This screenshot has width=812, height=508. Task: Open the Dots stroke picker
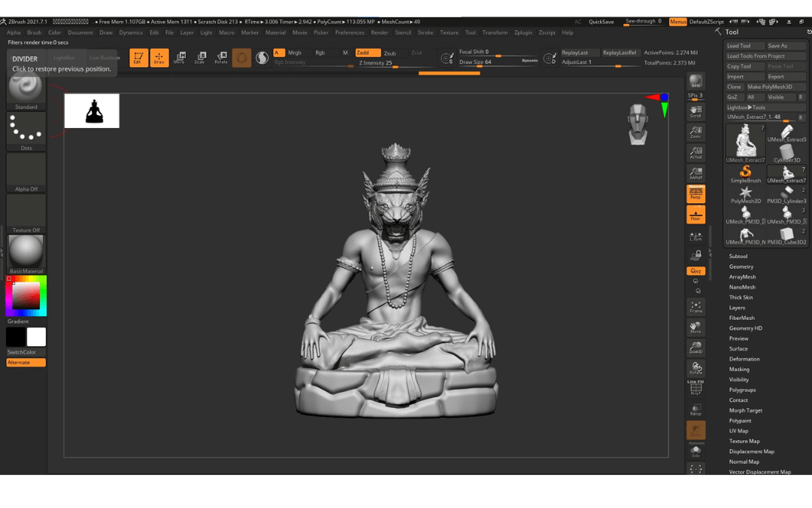point(26,131)
